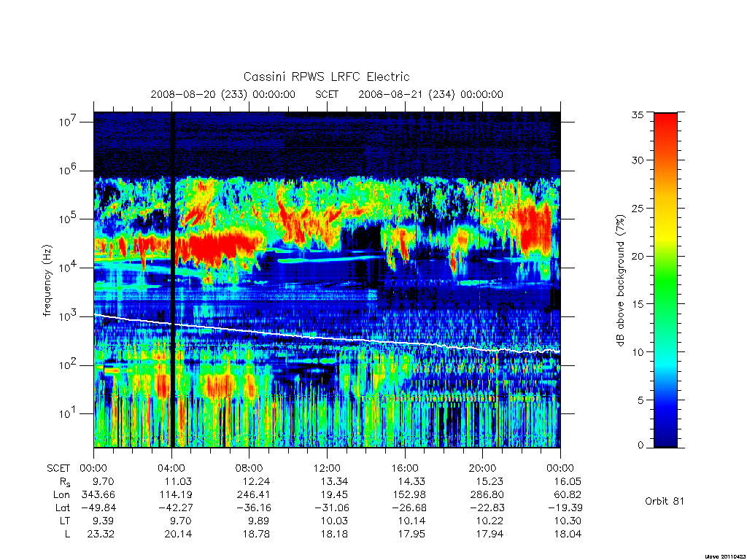Click the Lon value '152.98'

point(409,495)
